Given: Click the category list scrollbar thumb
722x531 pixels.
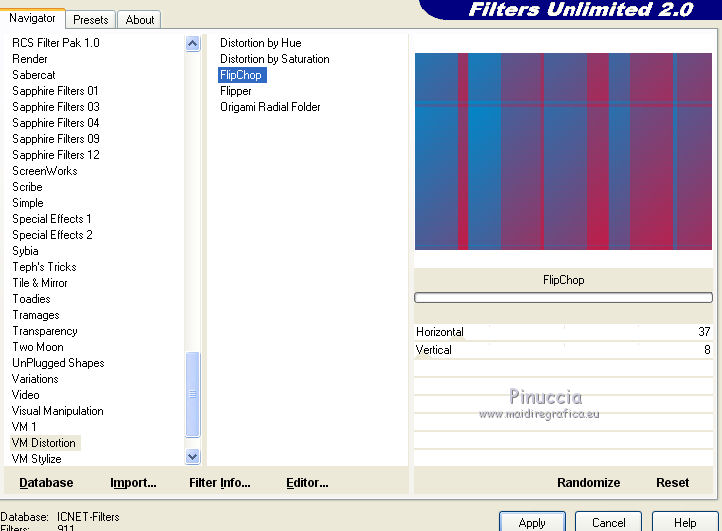Looking at the screenshot, I should [x=192, y=394].
